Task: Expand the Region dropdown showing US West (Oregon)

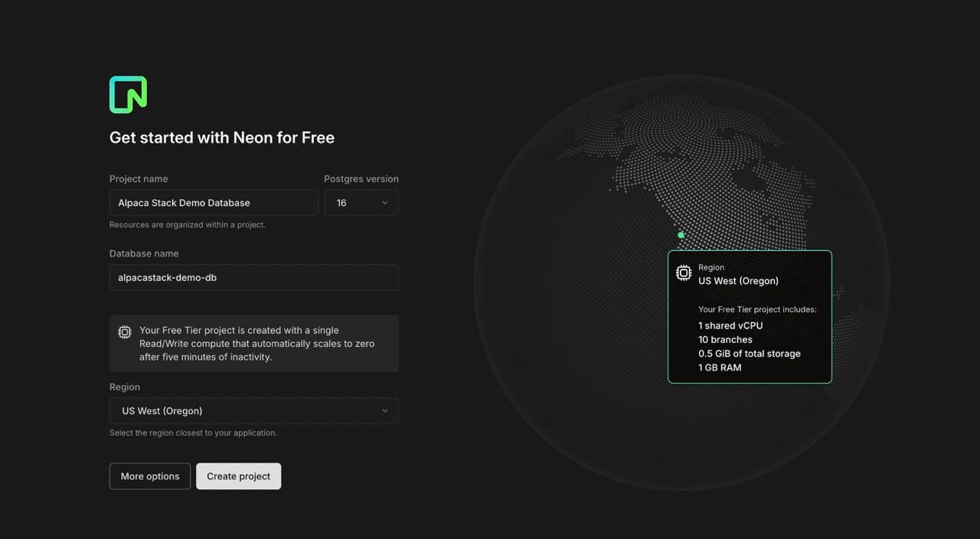Action: pyautogui.click(x=253, y=411)
